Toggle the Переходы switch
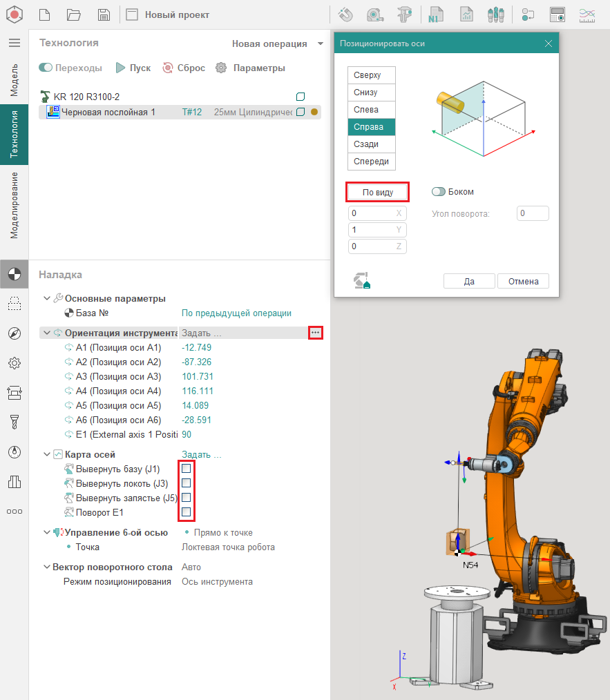The width and height of the screenshot is (610, 700). (46, 68)
